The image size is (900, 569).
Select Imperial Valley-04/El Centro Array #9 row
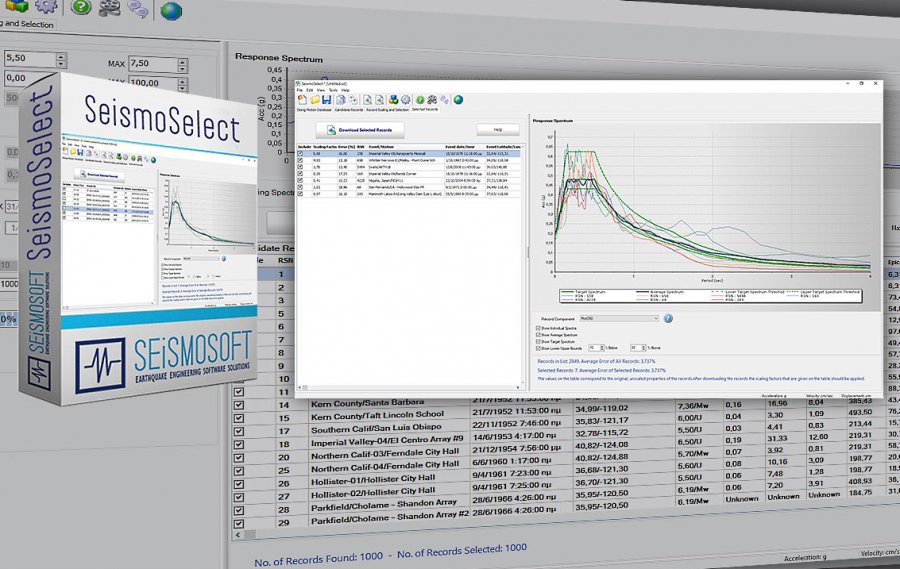click(387, 442)
